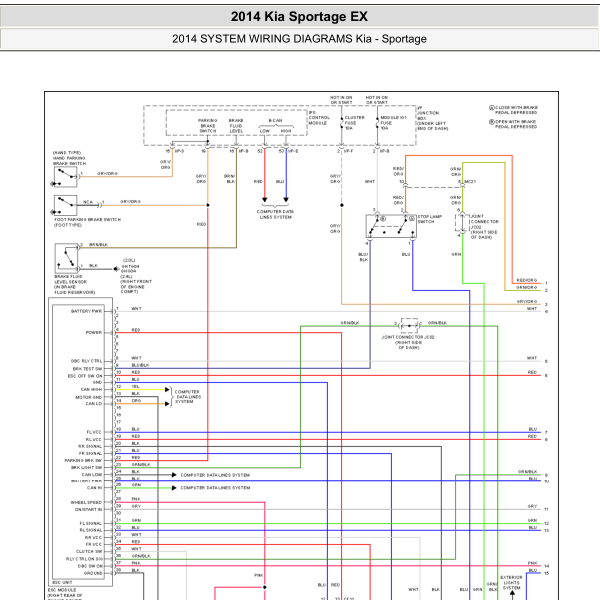Click the "ESC OFF SW ON" pin label
The width and height of the screenshot is (600, 600).
pyautogui.click(x=85, y=376)
